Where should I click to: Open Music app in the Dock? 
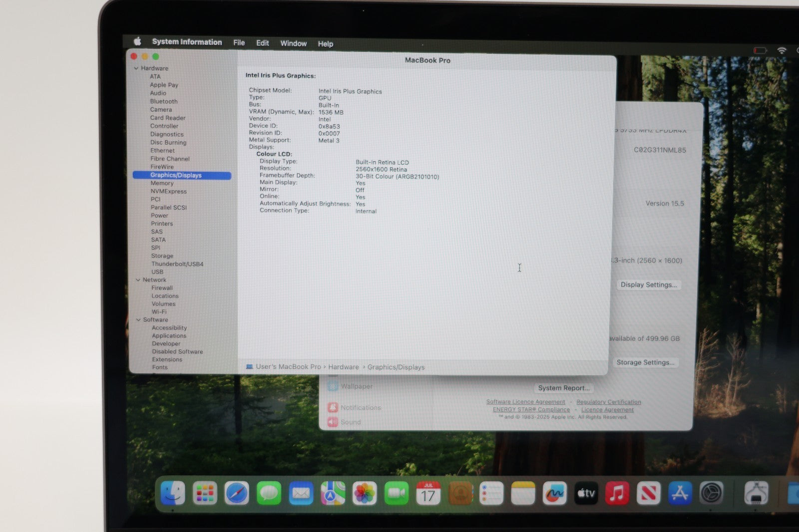click(x=617, y=494)
